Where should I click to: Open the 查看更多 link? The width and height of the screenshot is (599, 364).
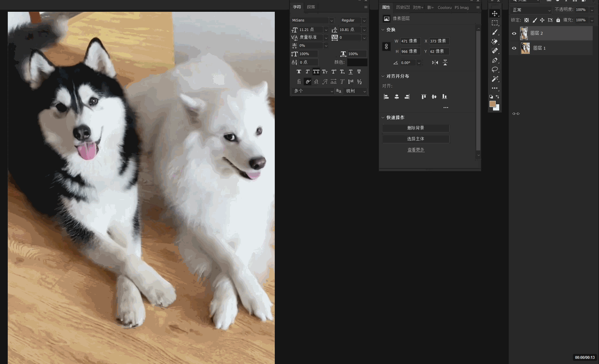[416, 150]
